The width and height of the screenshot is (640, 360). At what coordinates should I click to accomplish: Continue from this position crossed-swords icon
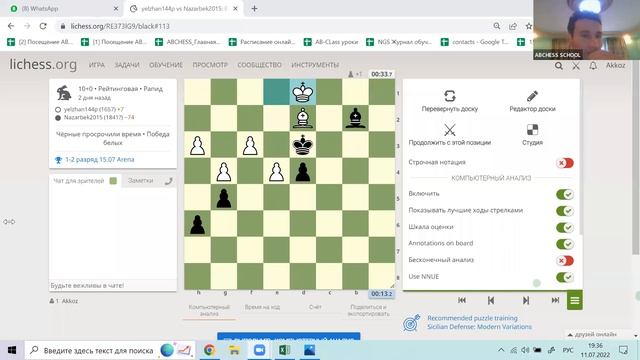(449, 130)
